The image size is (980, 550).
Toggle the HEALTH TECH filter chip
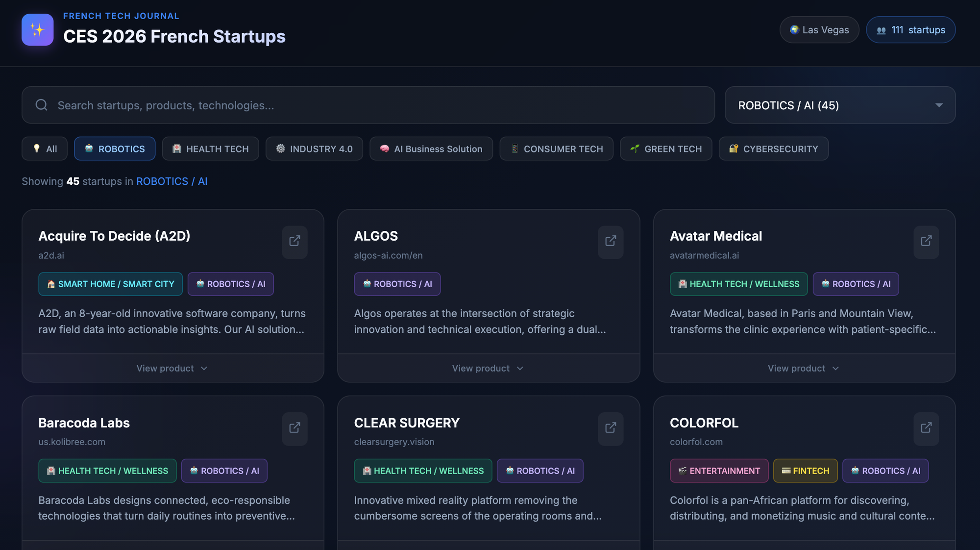(210, 149)
